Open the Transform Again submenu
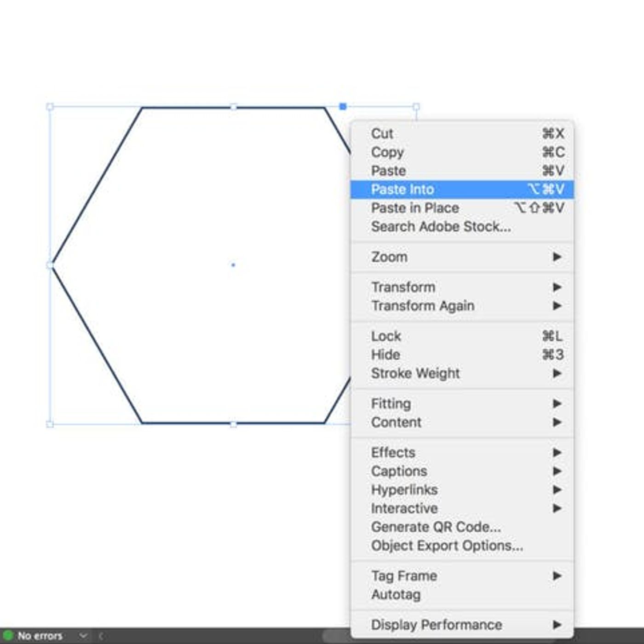 click(x=462, y=306)
